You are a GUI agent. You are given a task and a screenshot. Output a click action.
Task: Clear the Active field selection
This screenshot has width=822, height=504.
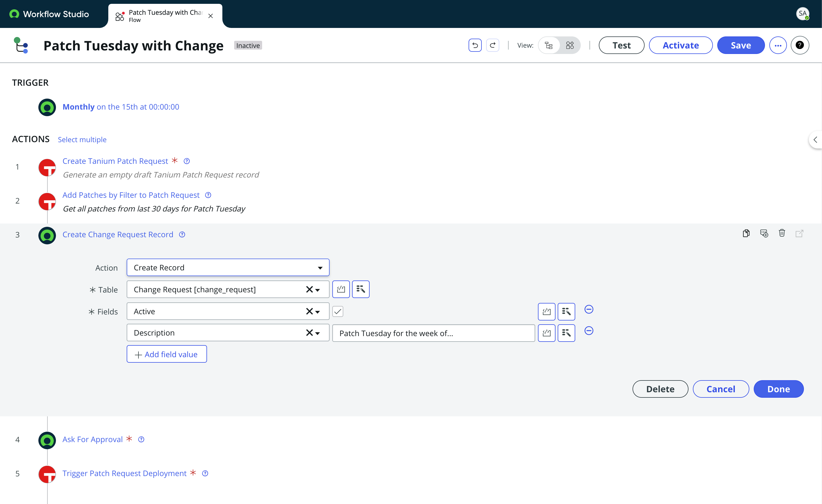[x=309, y=311]
